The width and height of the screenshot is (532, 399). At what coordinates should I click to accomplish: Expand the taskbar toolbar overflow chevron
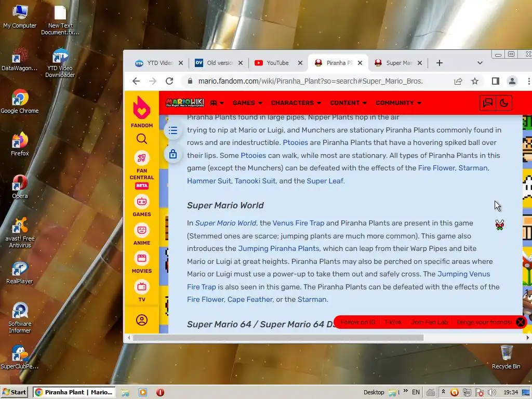(405, 391)
